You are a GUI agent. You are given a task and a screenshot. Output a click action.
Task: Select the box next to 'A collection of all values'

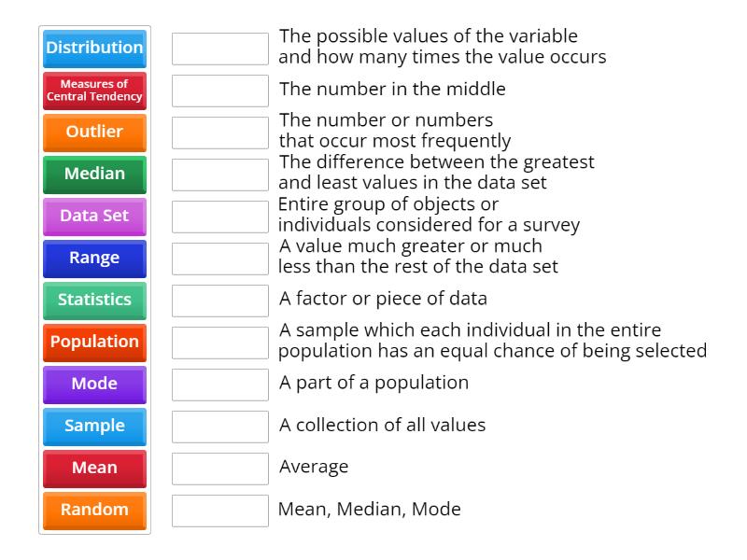pyautogui.click(x=219, y=426)
